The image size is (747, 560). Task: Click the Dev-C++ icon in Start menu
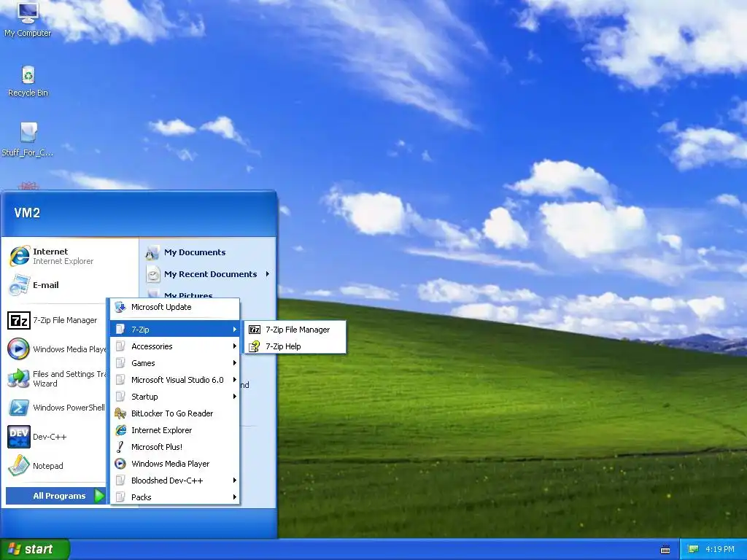pyautogui.click(x=19, y=437)
